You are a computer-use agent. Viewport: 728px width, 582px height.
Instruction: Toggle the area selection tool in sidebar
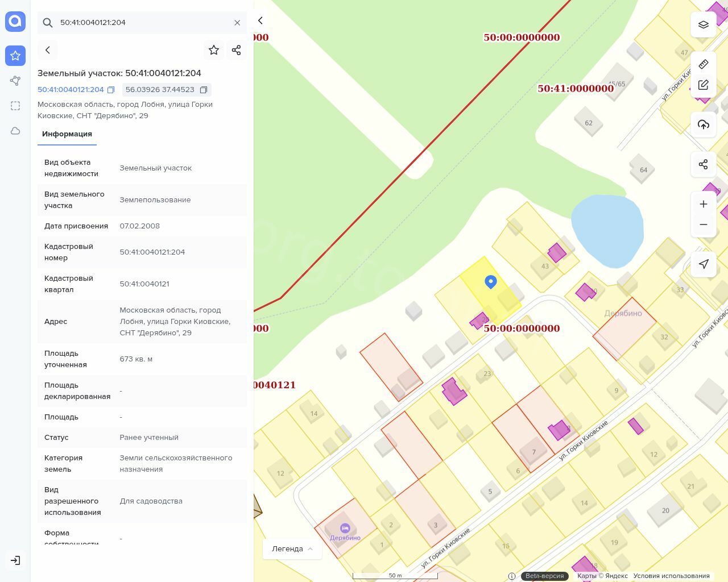[15, 106]
